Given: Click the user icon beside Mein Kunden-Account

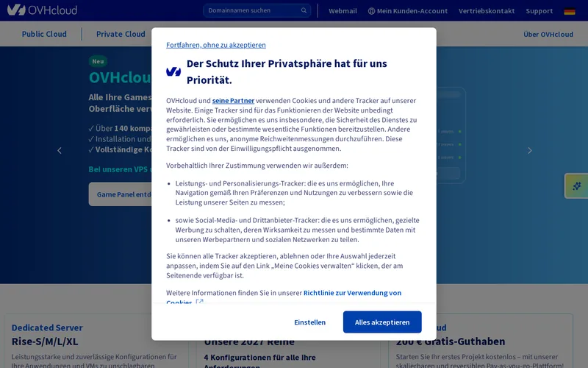Looking at the screenshot, I should point(371,11).
